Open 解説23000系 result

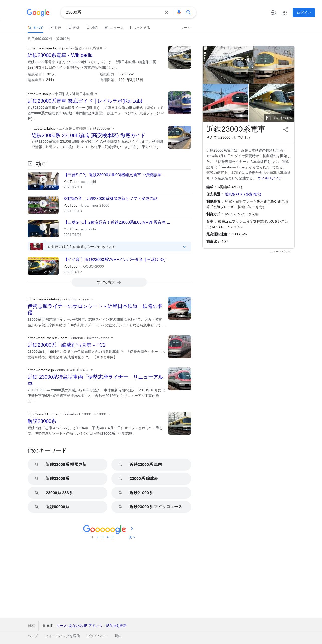[42, 421]
